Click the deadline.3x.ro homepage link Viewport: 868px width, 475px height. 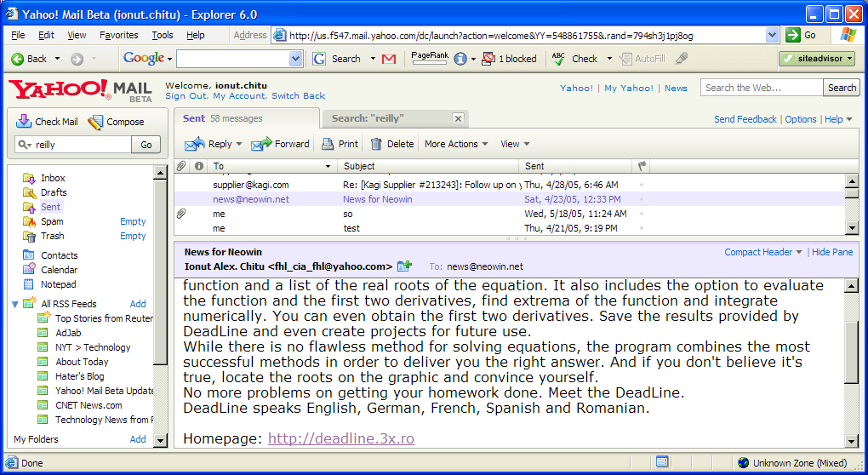click(341, 438)
